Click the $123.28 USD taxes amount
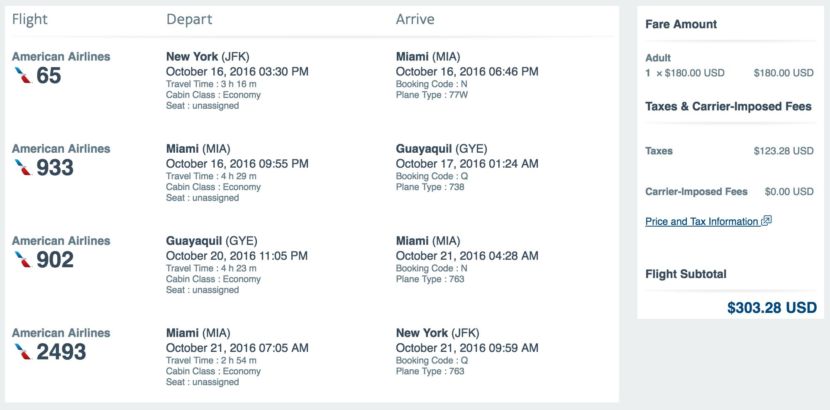The image size is (830, 410). click(x=783, y=151)
